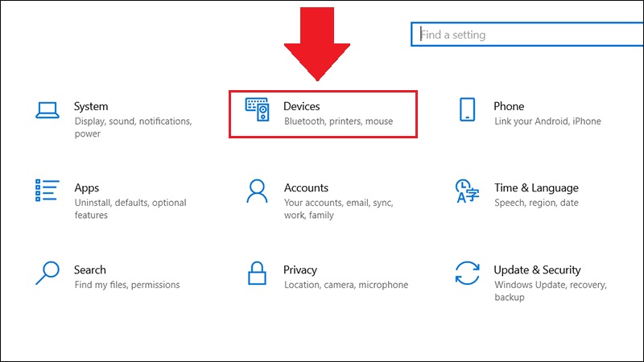Click the System laptop icon
Viewport: 644px width, 362px height.
pos(47,110)
